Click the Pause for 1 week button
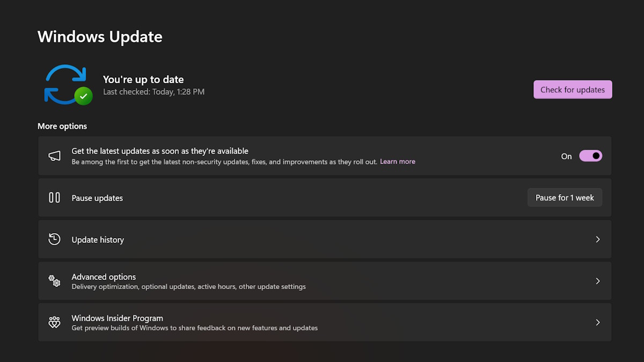The width and height of the screenshot is (644, 362). pos(565,197)
